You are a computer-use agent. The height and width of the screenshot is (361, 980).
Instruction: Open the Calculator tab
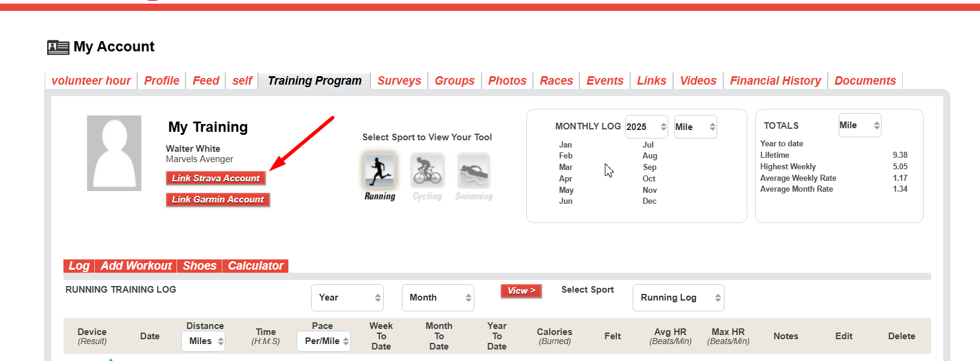coord(255,266)
